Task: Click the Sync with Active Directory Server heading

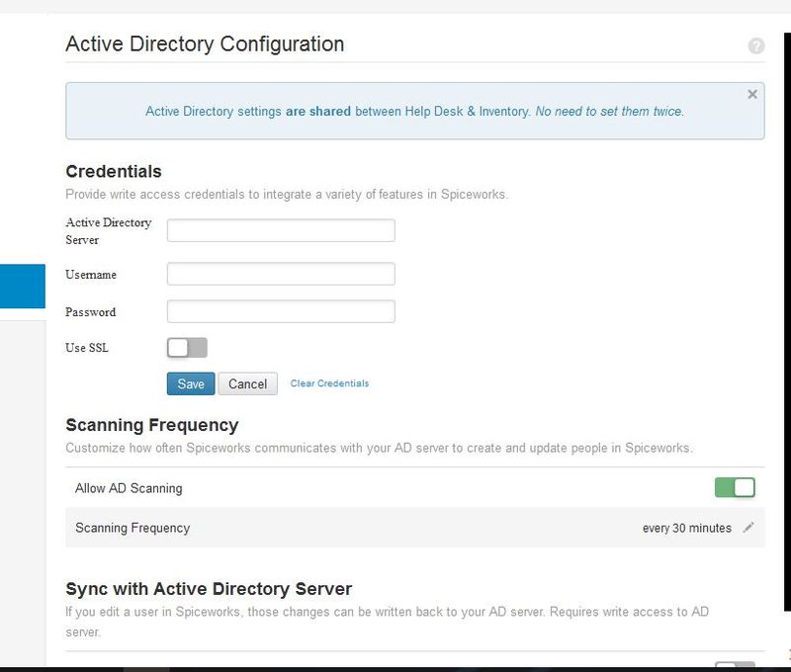Action: (208, 588)
